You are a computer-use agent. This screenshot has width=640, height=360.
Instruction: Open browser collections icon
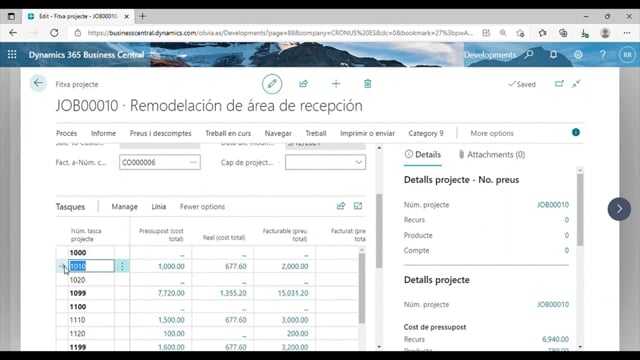[563, 33]
